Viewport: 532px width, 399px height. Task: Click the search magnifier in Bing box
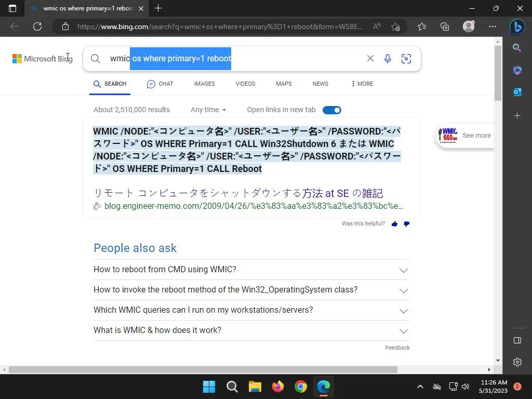[x=96, y=59]
